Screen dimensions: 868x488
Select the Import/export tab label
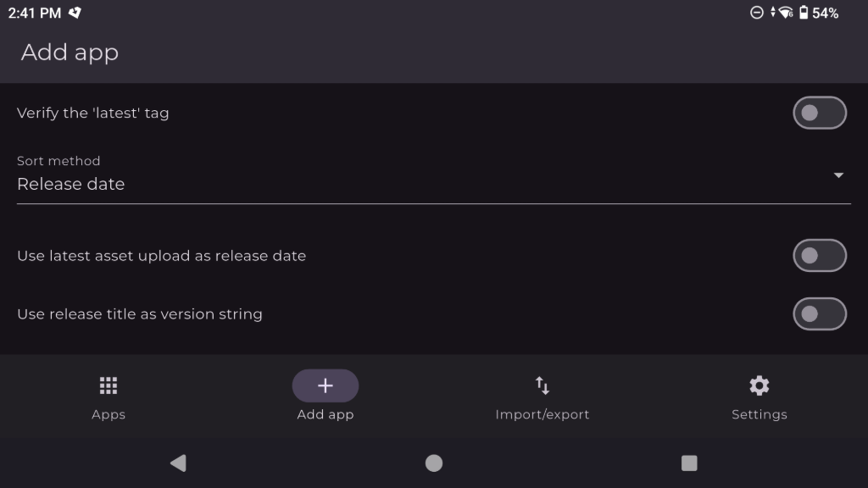click(x=542, y=414)
